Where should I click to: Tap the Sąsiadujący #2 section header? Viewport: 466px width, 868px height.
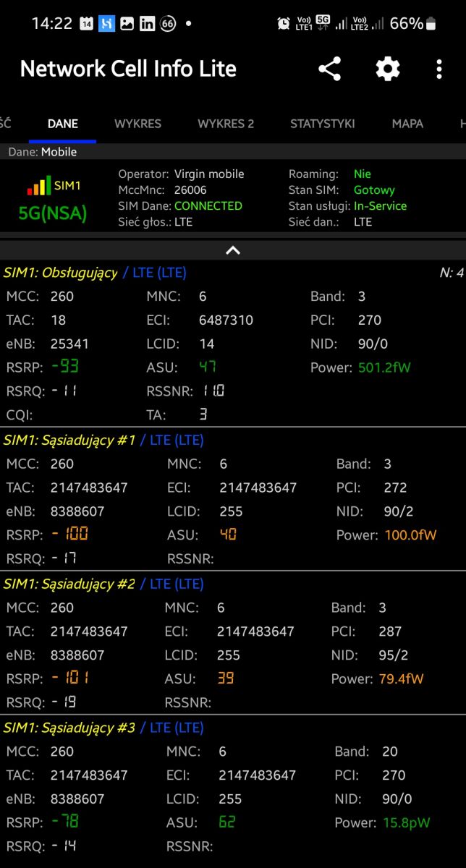click(103, 584)
